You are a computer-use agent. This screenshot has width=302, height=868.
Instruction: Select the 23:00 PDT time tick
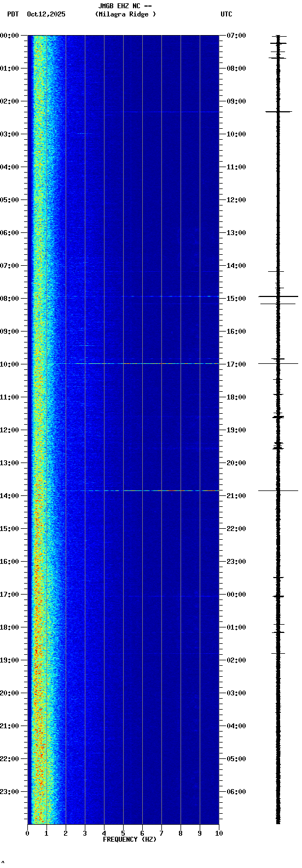coord(9,792)
